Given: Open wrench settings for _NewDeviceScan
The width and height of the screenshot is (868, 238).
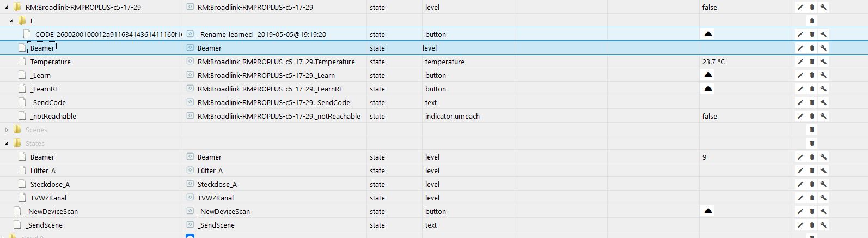Looking at the screenshot, I should pos(823,211).
